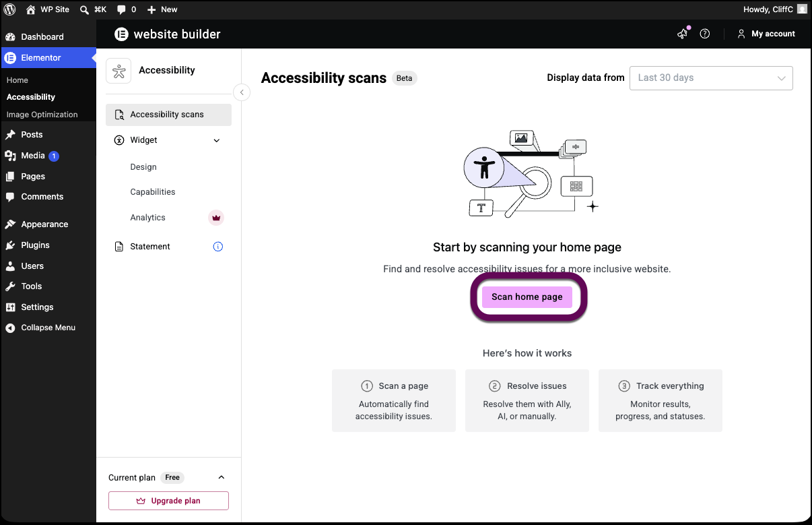Collapse the Widget section chevron

click(x=217, y=140)
